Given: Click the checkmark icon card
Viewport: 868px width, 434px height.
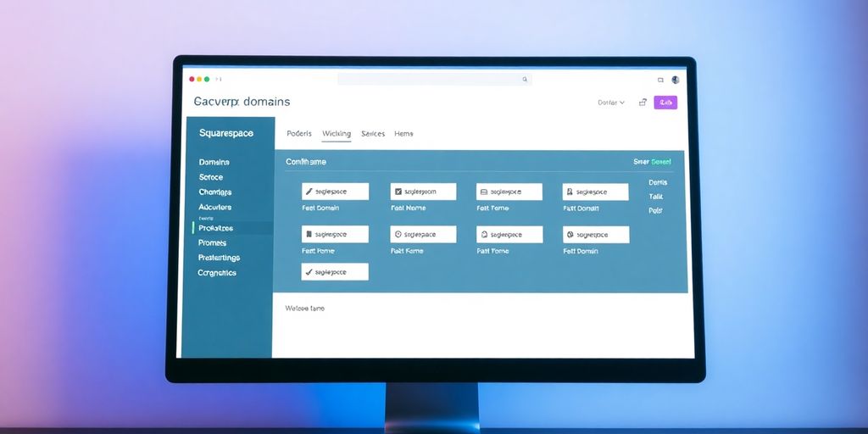Looking at the screenshot, I should (x=335, y=272).
